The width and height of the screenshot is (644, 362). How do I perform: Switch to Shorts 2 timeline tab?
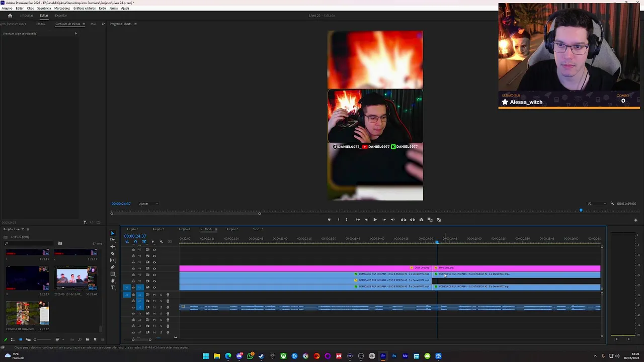pyautogui.click(x=258, y=229)
